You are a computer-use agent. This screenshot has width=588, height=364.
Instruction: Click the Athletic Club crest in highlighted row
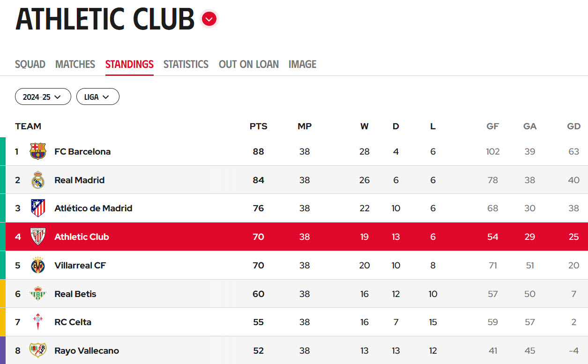coord(38,237)
